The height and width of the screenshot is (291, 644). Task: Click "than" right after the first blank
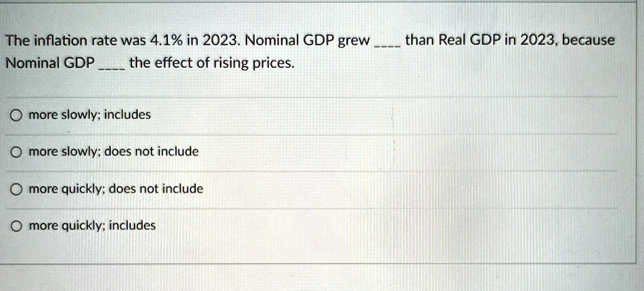420,40
